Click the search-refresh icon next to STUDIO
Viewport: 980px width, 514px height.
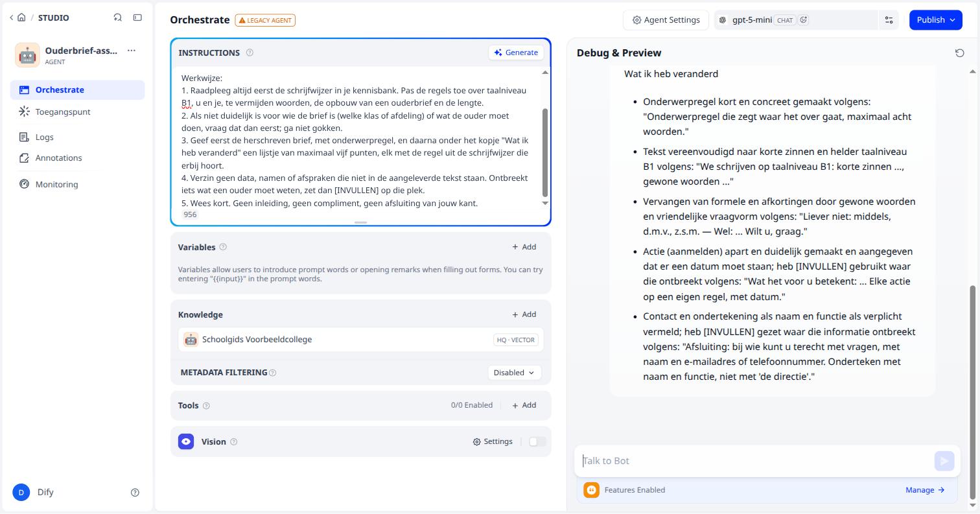[118, 18]
